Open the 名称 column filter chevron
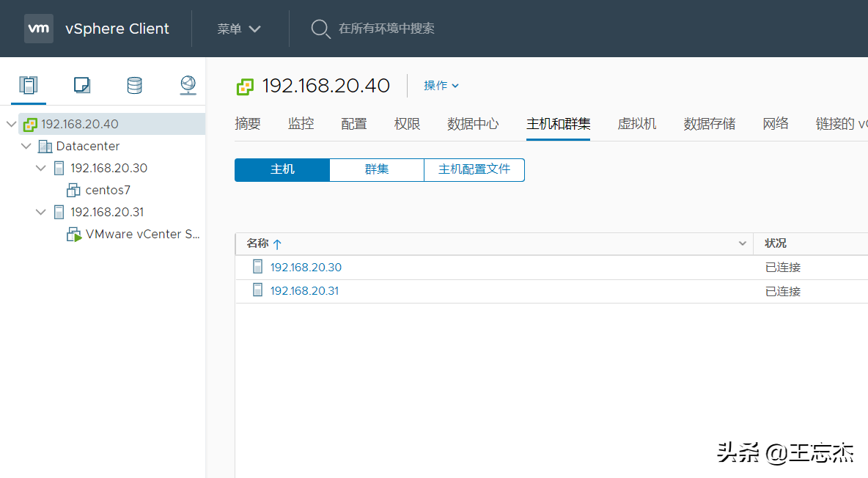This screenshot has width=868, height=478. coord(743,243)
